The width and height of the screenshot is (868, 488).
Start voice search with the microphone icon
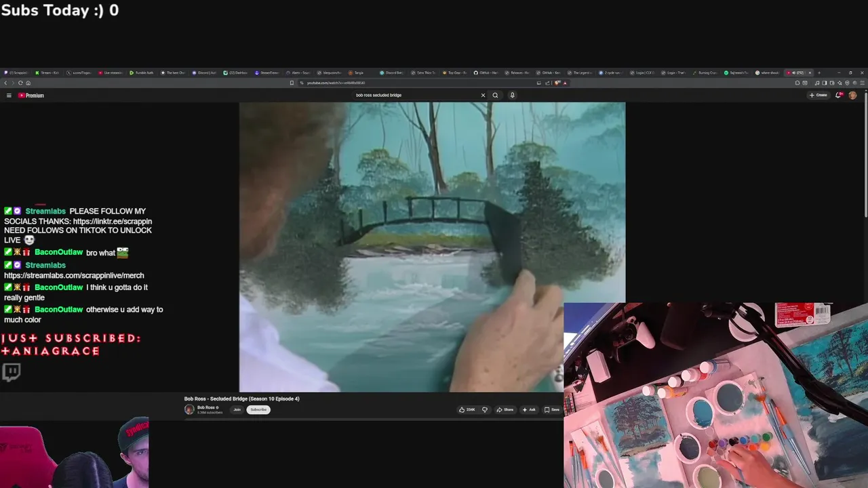pos(512,96)
